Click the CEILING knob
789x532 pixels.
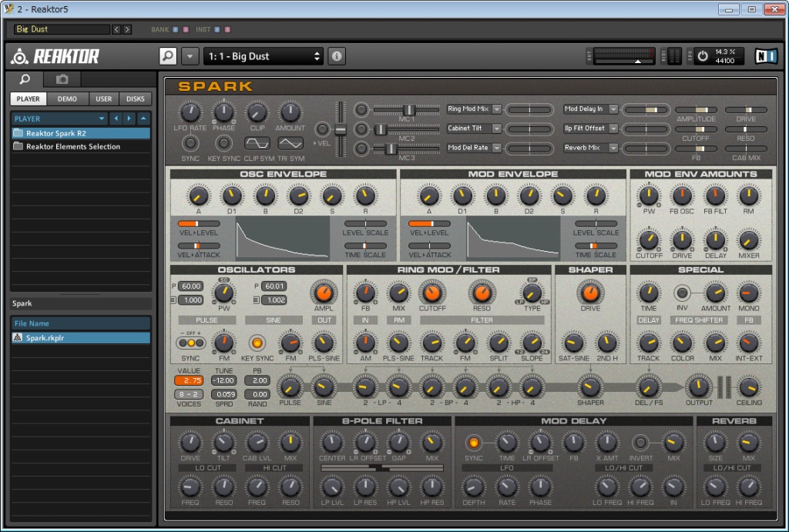748,387
